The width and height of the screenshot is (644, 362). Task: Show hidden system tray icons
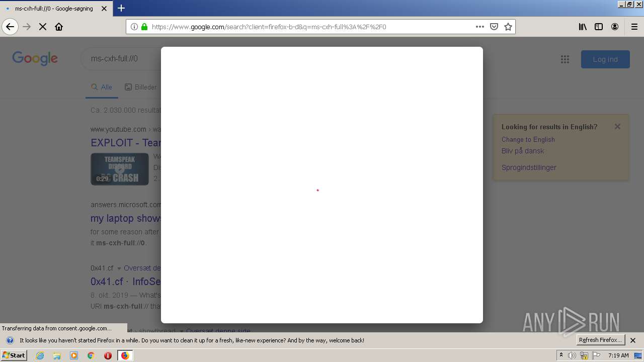(561, 355)
